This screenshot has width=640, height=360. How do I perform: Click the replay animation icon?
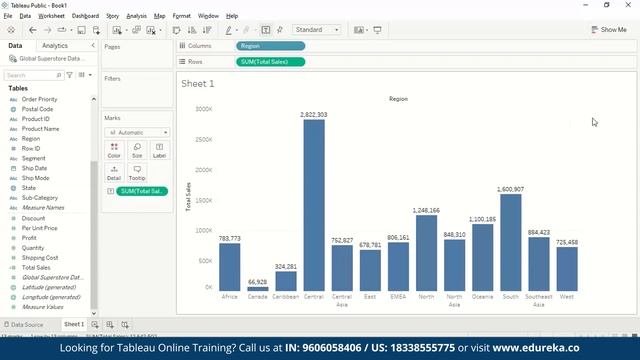(62, 30)
